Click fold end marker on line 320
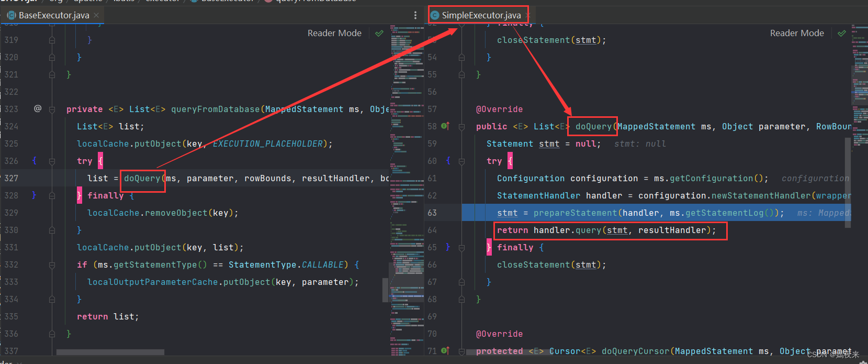Image resolution: width=868 pixels, height=364 pixels. (x=52, y=57)
